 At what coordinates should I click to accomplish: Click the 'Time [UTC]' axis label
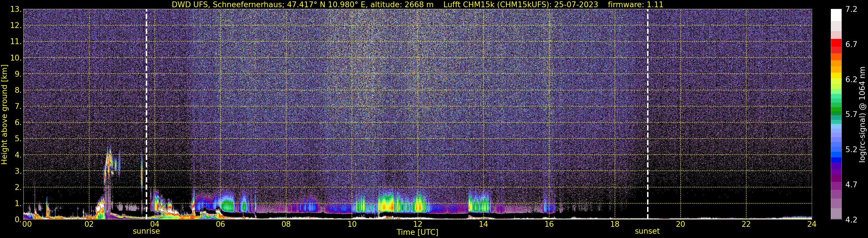click(417, 232)
